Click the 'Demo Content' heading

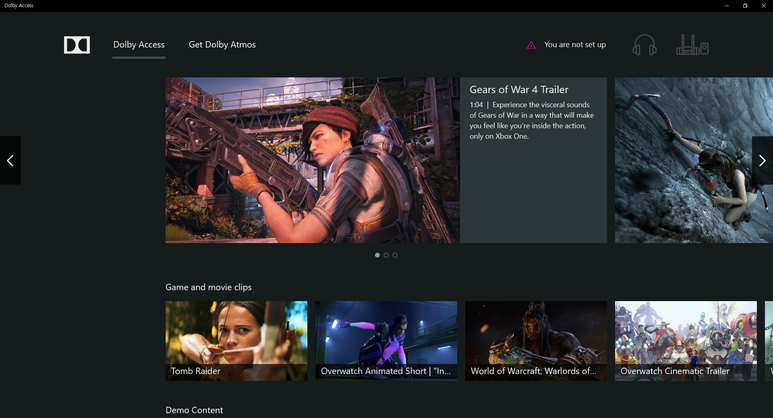194,410
